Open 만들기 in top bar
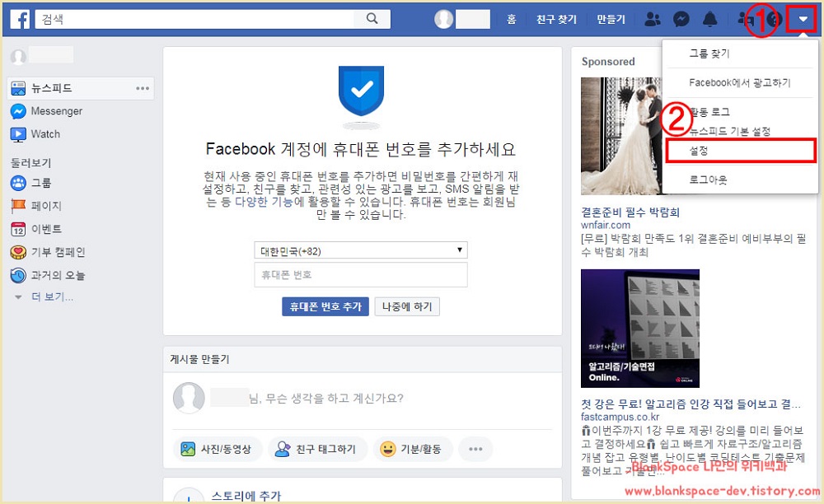824x504 pixels. pos(611,20)
